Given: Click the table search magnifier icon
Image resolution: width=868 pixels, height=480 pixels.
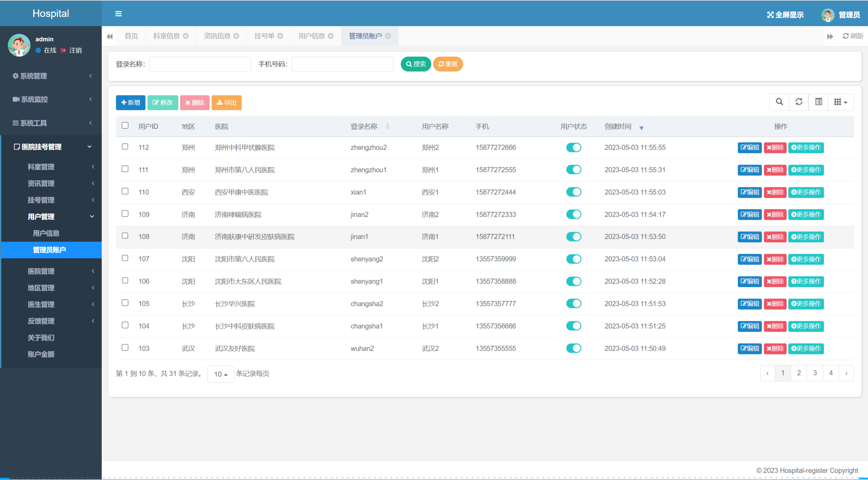Looking at the screenshot, I should 779,102.
